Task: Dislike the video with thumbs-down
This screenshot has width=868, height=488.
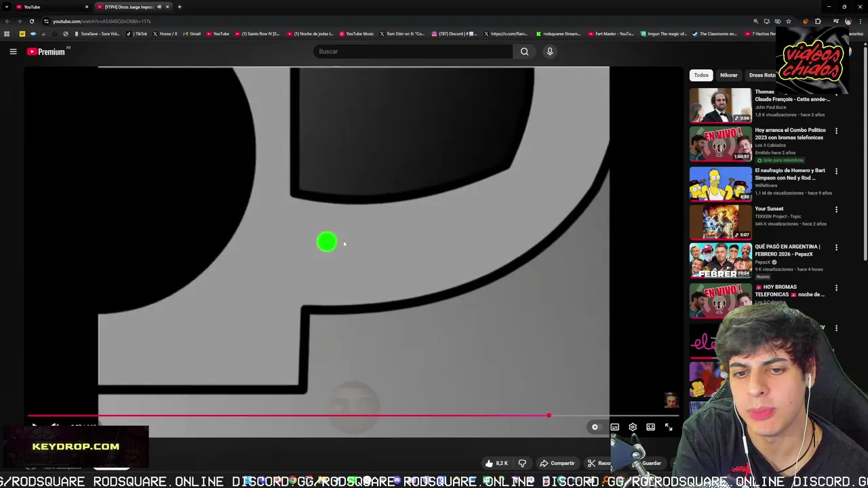Action: [522, 464]
